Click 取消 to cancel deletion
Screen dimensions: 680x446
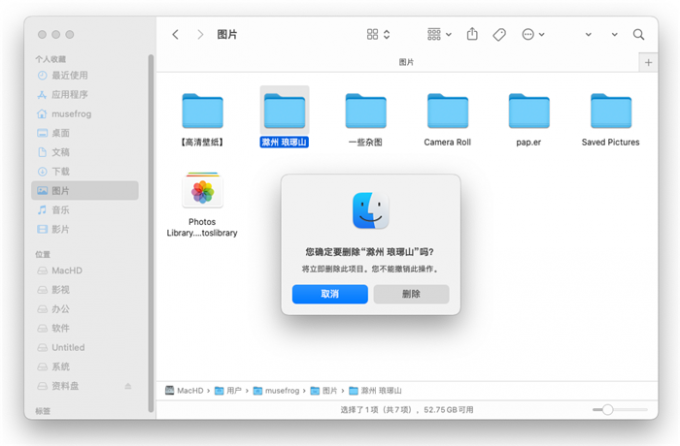pyautogui.click(x=330, y=294)
